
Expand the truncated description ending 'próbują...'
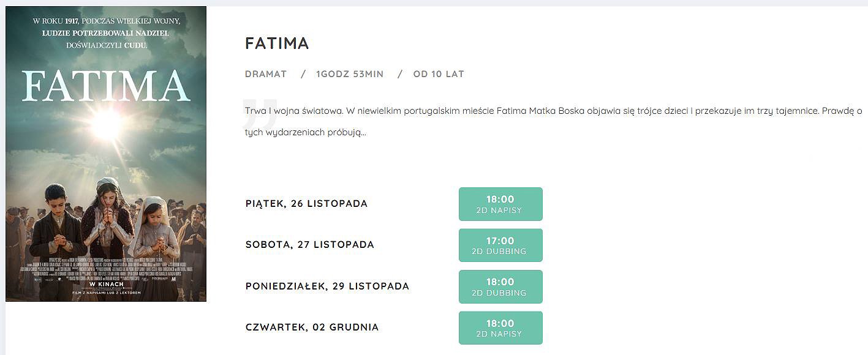(x=306, y=132)
